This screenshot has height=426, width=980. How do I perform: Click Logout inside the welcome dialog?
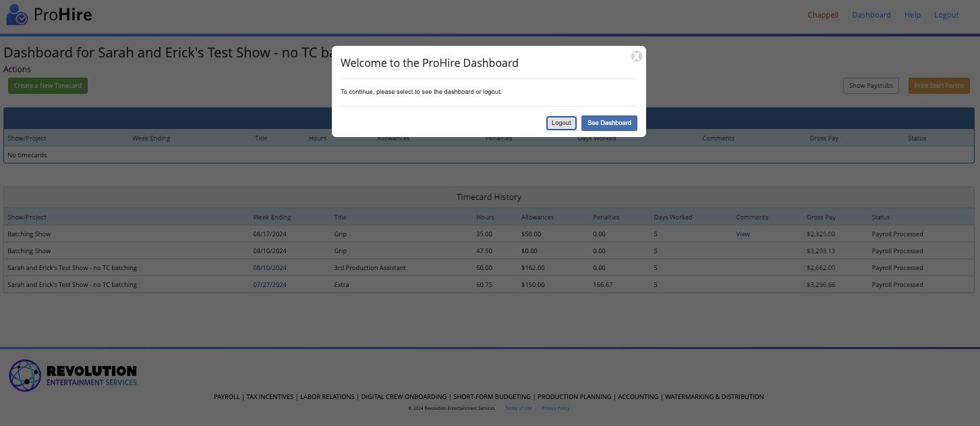coord(561,123)
